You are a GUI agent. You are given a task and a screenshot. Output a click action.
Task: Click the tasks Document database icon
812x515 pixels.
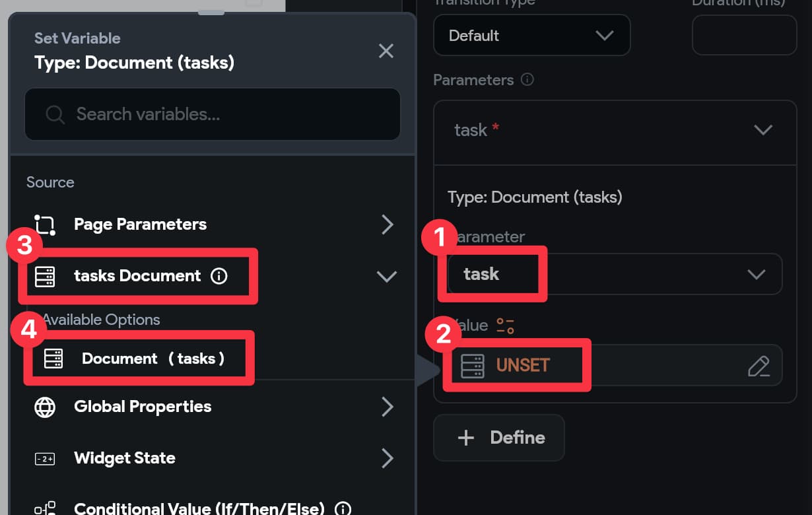45,276
